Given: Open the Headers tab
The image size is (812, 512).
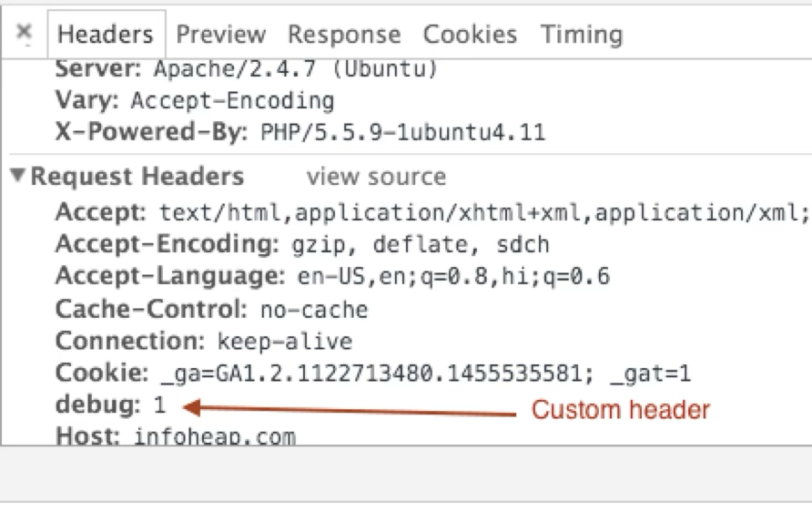Looking at the screenshot, I should 106,35.
